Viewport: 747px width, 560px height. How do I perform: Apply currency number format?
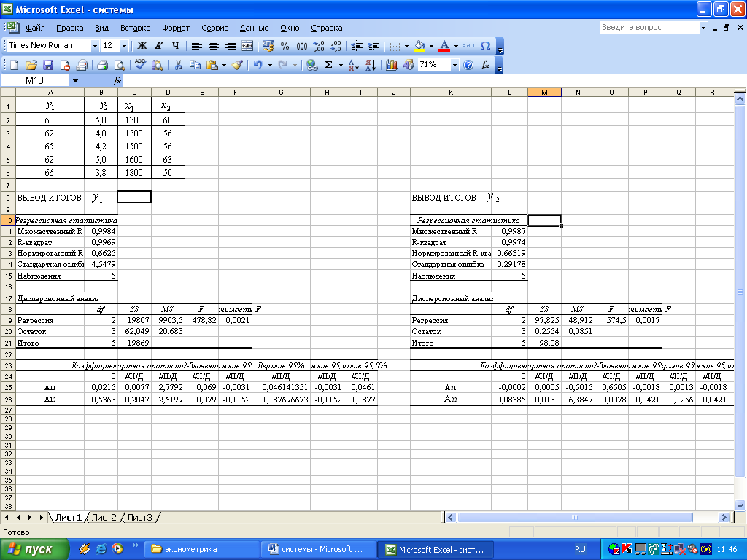(x=268, y=46)
